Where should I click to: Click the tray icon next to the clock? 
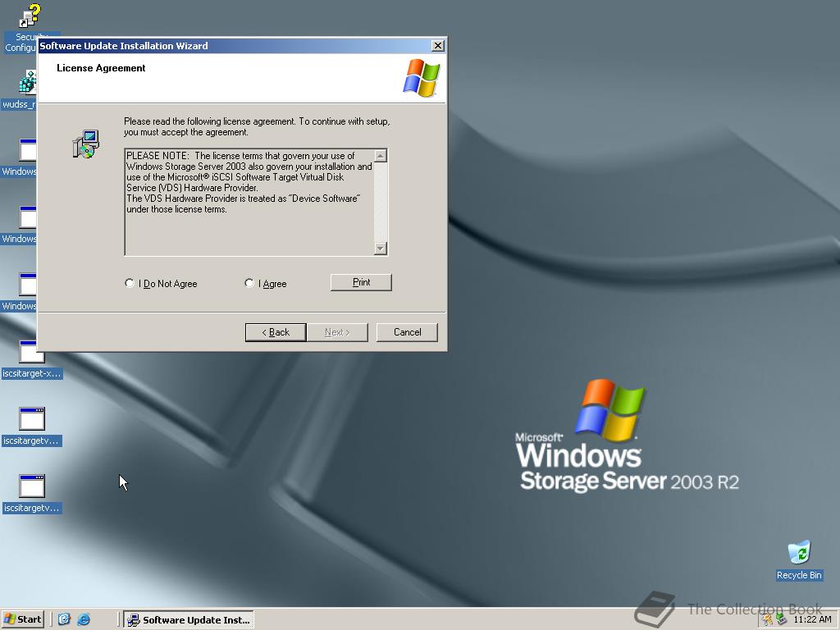point(782,620)
